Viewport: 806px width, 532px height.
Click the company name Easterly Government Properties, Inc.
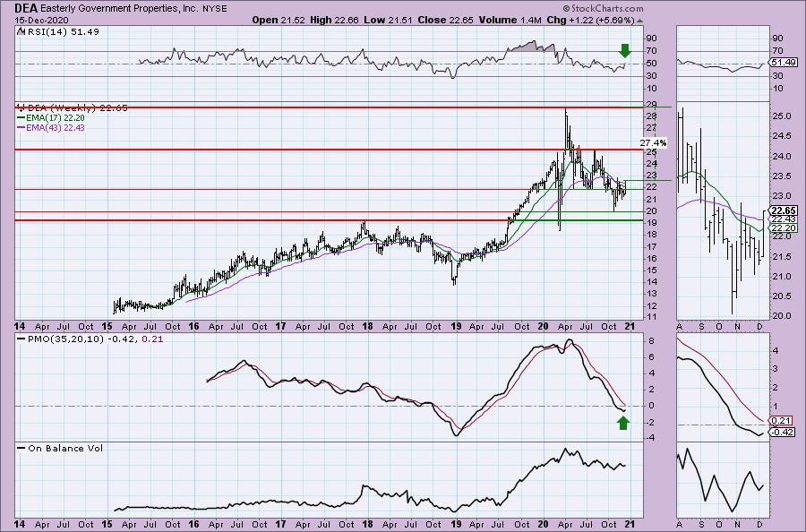[117, 9]
